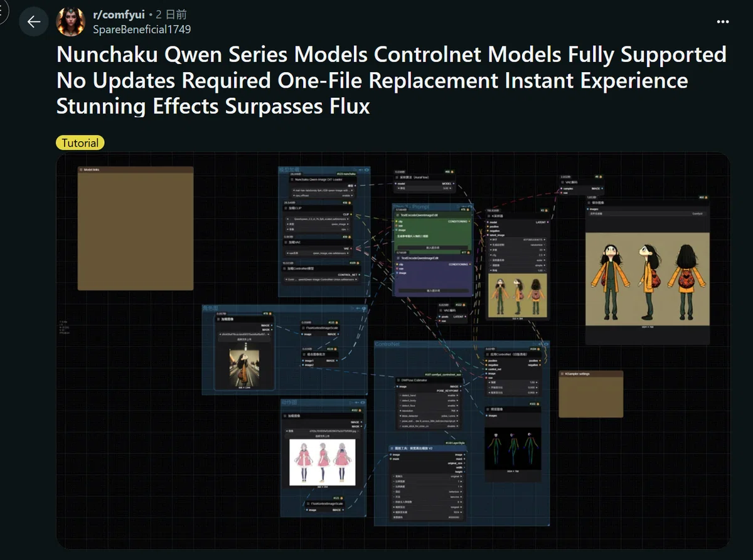The image size is (753, 560).
Task: Toggle detect_body in DWPose Estimator
Action: coord(430,401)
